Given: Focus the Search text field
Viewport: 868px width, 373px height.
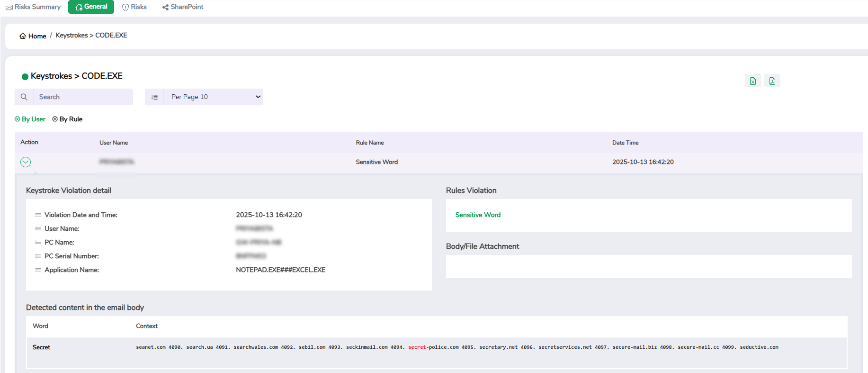Looking at the screenshot, I should click(83, 97).
